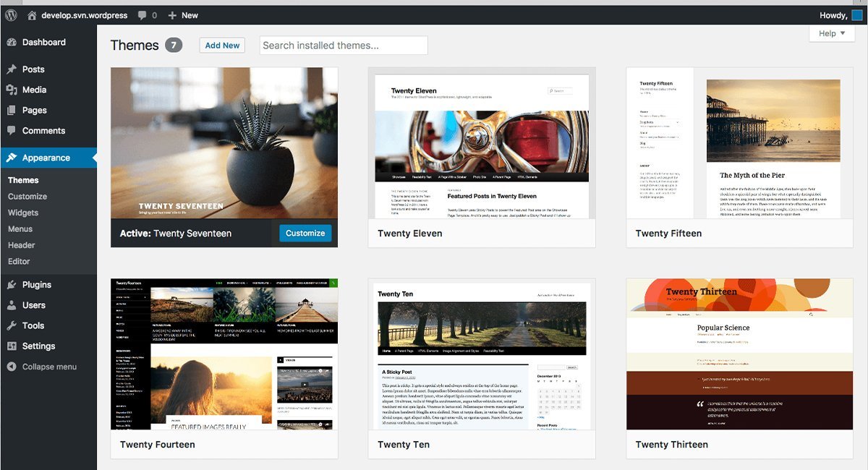Select the Twenty Eleven theme screenshot

pos(482,143)
